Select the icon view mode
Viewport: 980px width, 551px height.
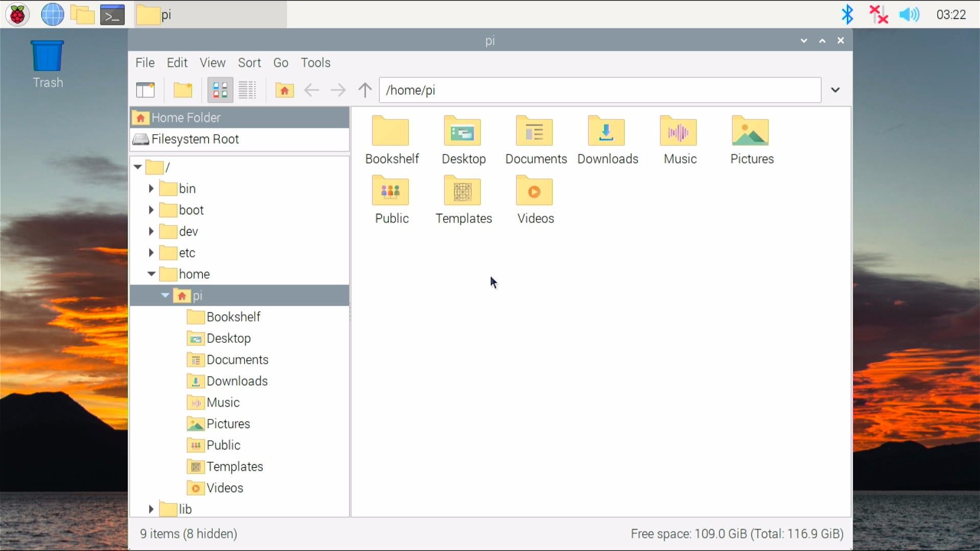(x=219, y=90)
